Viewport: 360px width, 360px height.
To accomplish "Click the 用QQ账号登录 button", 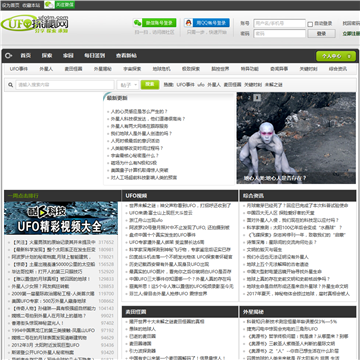I will 211,23.
